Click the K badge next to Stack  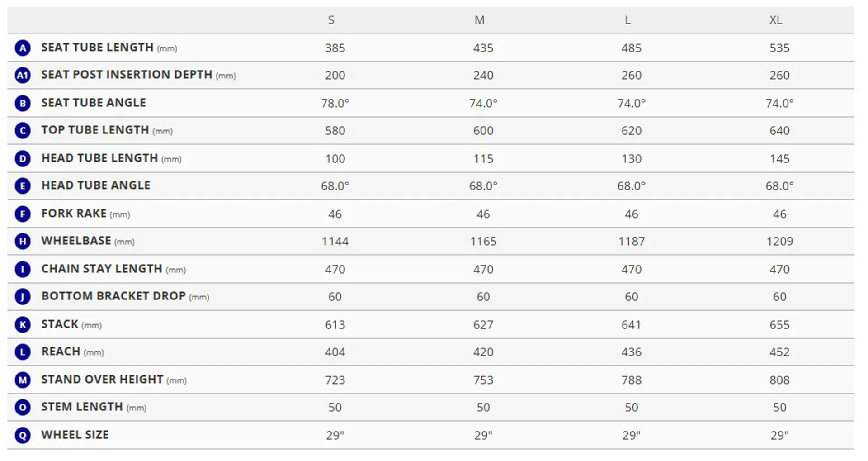click(x=23, y=324)
